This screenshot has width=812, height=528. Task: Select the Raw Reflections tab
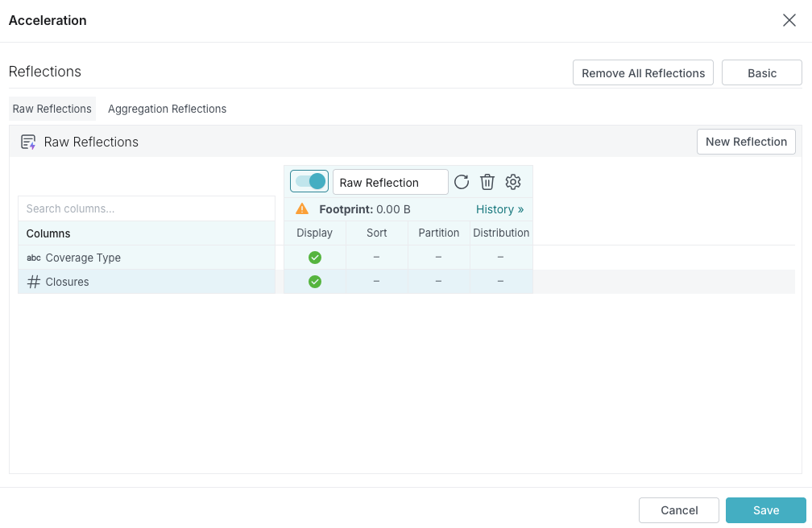point(52,109)
